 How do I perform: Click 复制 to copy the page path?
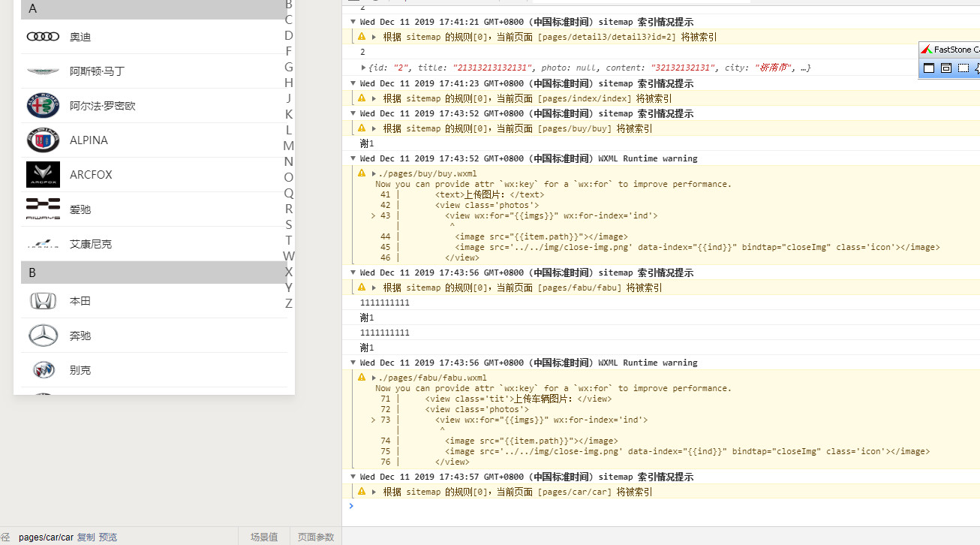click(86, 537)
